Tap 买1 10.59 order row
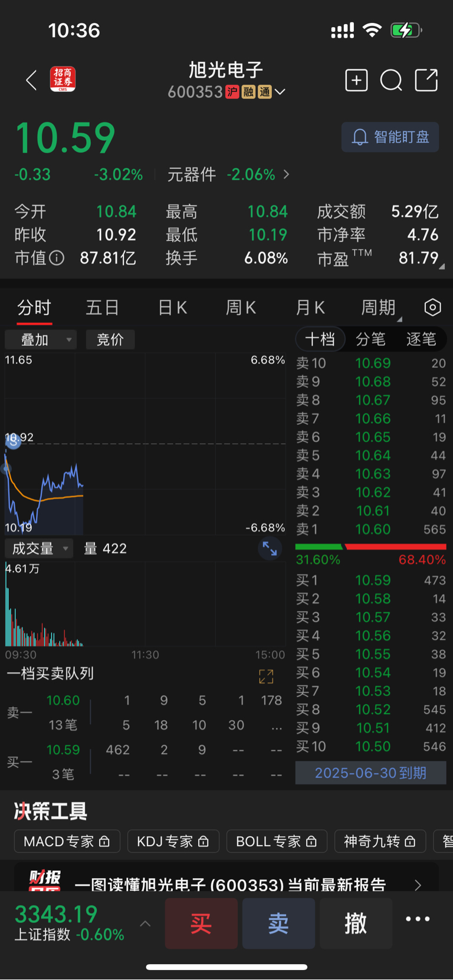Viewport: 453px width, 980px height. (x=370, y=580)
